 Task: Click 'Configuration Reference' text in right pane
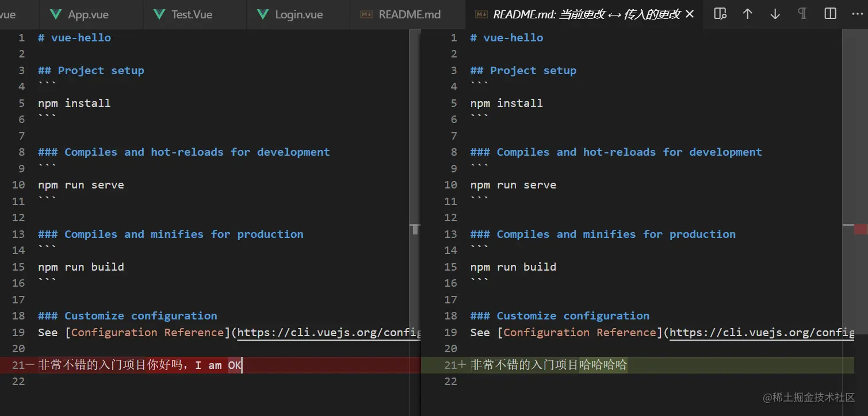(x=579, y=333)
